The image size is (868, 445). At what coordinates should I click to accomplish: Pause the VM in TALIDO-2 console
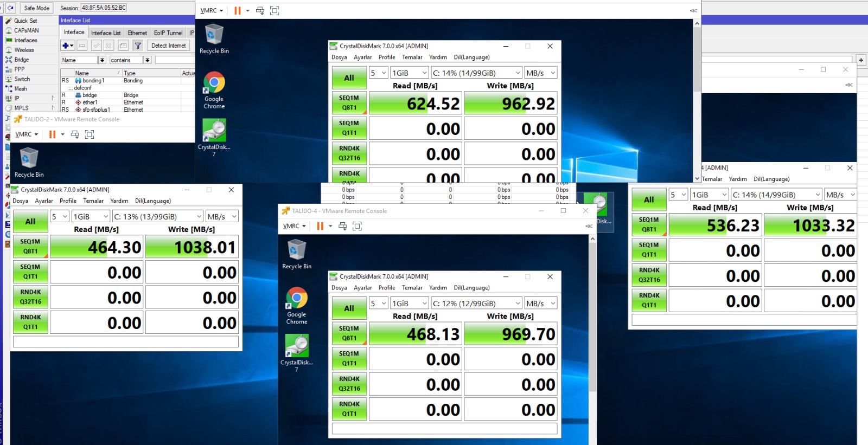pos(52,134)
